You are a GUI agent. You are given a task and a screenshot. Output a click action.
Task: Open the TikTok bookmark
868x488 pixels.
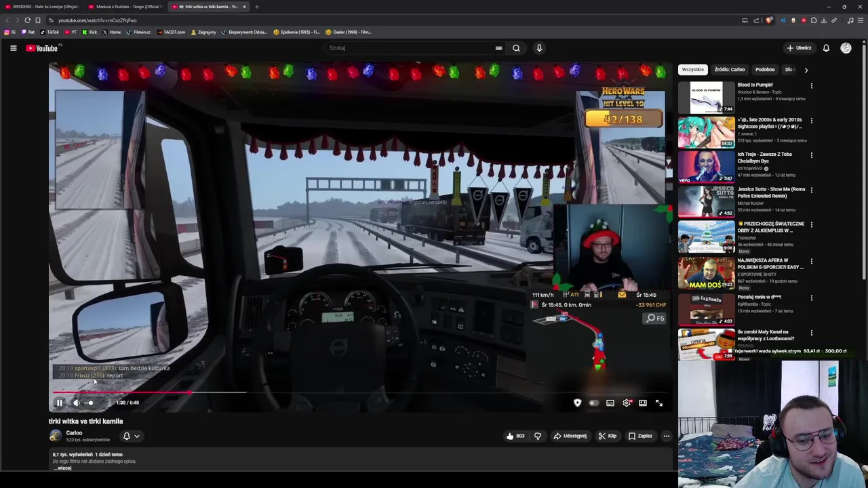coord(50,32)
